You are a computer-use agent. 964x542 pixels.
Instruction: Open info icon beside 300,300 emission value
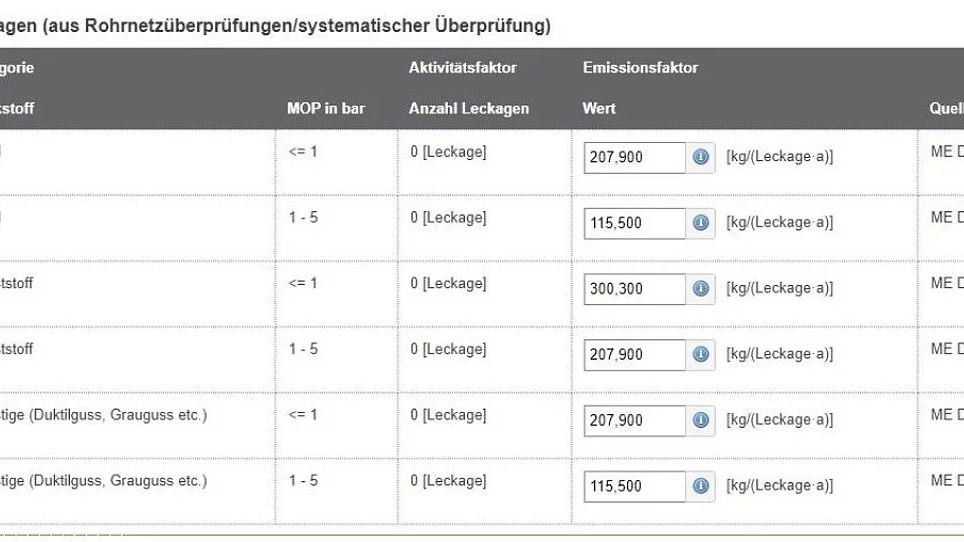click(x=700, y=289)
